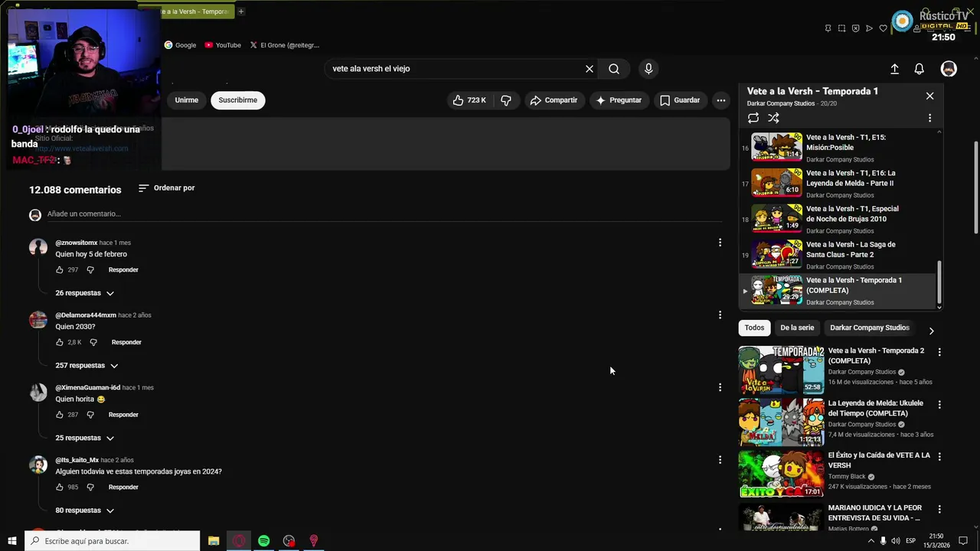Screen dimensions: 980x551
Task: Open options menu for znowsitomx comment
Action: 720,243
